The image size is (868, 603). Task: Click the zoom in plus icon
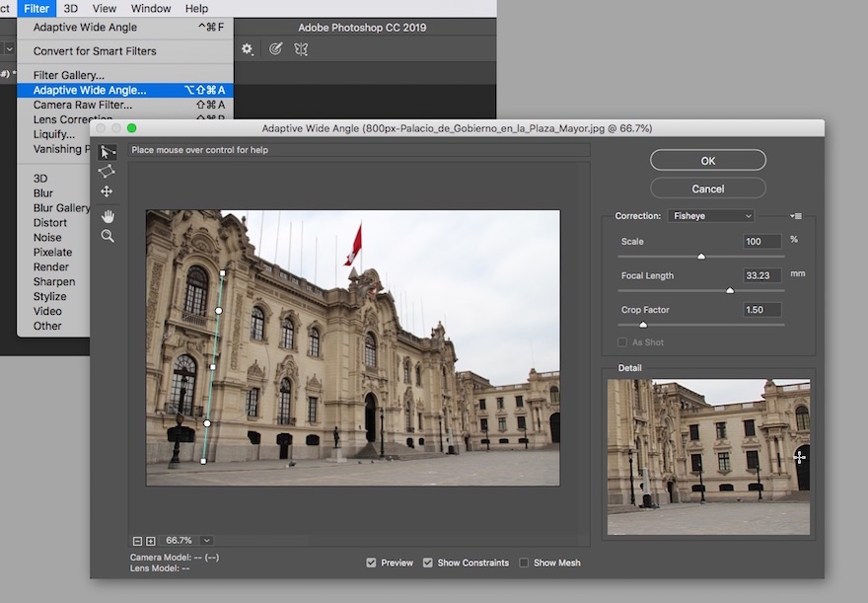(x=151, y=541)
